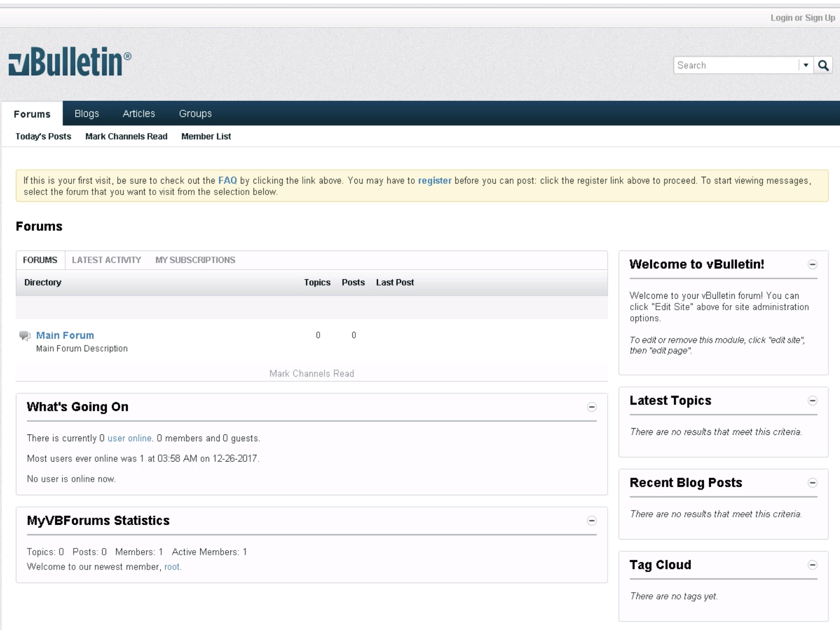Collapse the Latest Topics module

812,401
